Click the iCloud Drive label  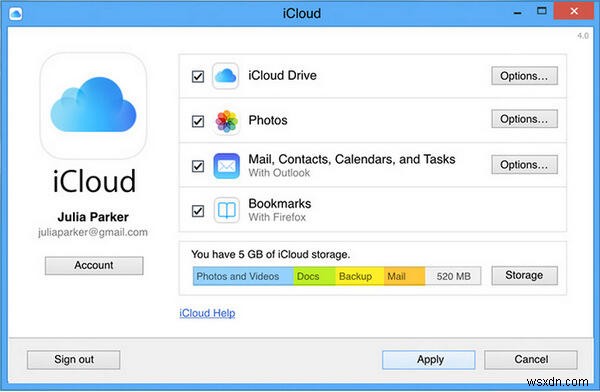[x=282, y=75]
